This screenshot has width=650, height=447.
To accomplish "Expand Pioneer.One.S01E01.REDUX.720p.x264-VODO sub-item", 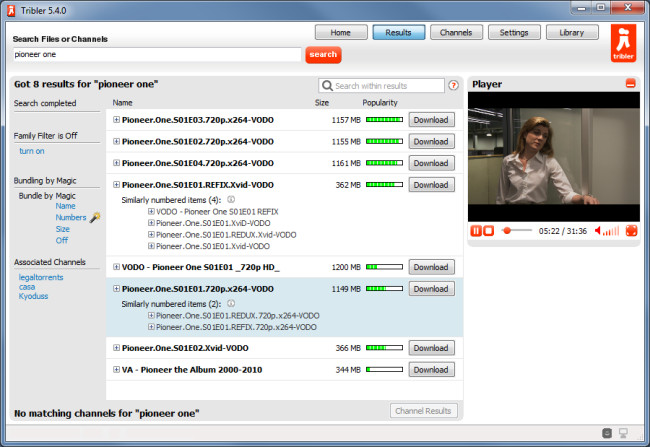I will pyautogui.click(x=151, y=316).
